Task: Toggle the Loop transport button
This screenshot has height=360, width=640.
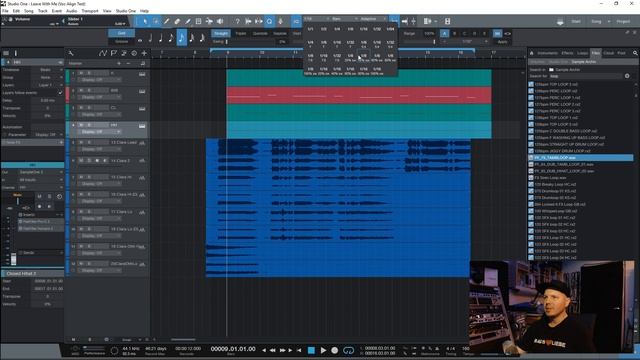Action: (348, 350)
